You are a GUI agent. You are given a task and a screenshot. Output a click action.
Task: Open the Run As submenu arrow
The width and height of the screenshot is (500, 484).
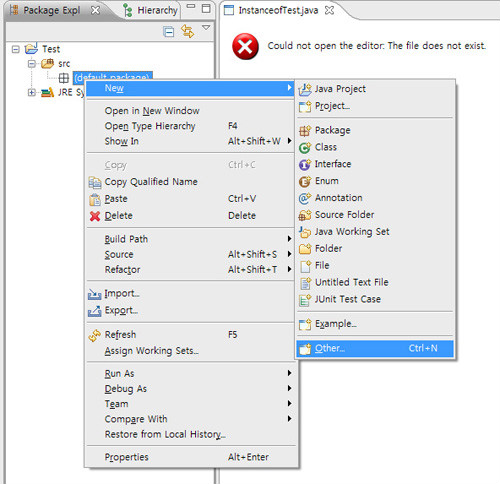(290, 373)
